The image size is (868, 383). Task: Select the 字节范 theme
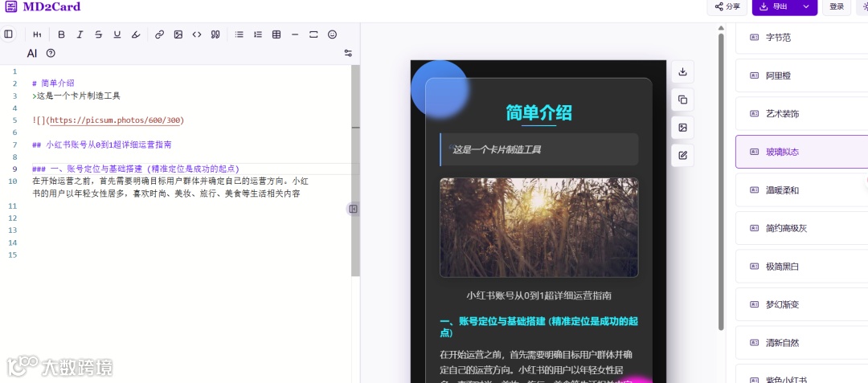point(801,38)
